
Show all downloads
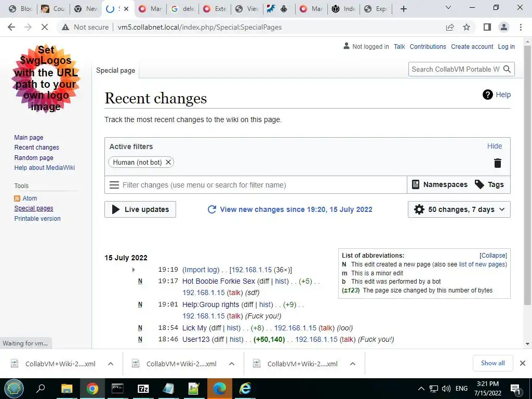(493, 363)
